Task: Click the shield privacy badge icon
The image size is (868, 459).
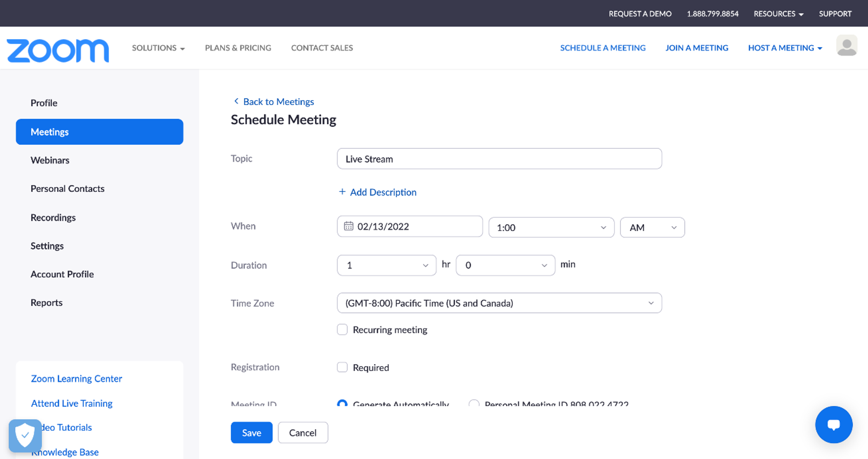Action: tap(25, 435)
